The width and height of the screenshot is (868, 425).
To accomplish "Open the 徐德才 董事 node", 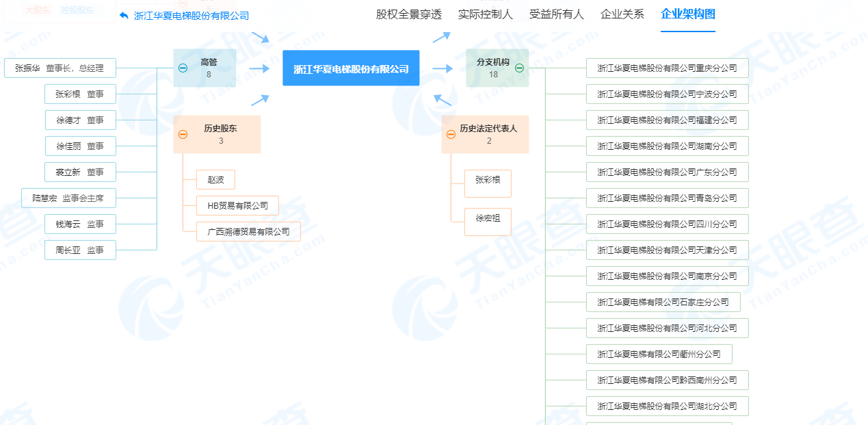I will tap(80, 120).
